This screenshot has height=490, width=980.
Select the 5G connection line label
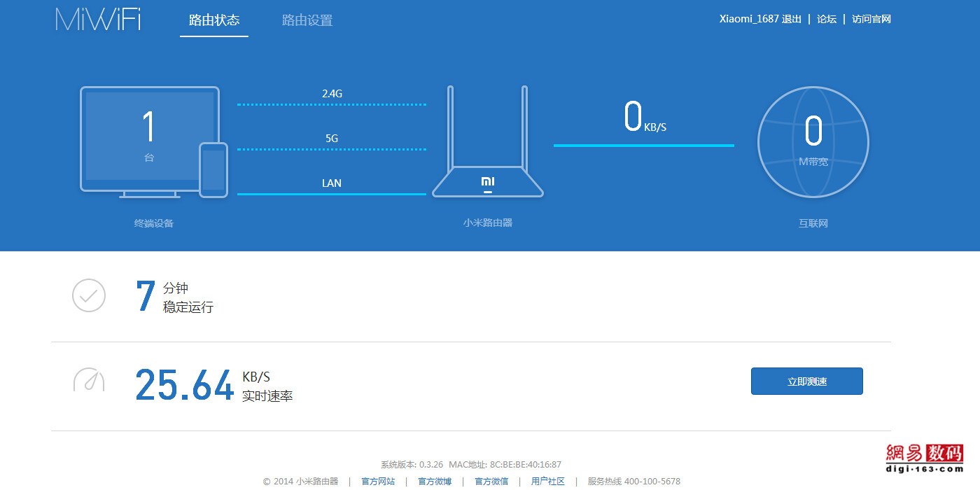(332, 138)
